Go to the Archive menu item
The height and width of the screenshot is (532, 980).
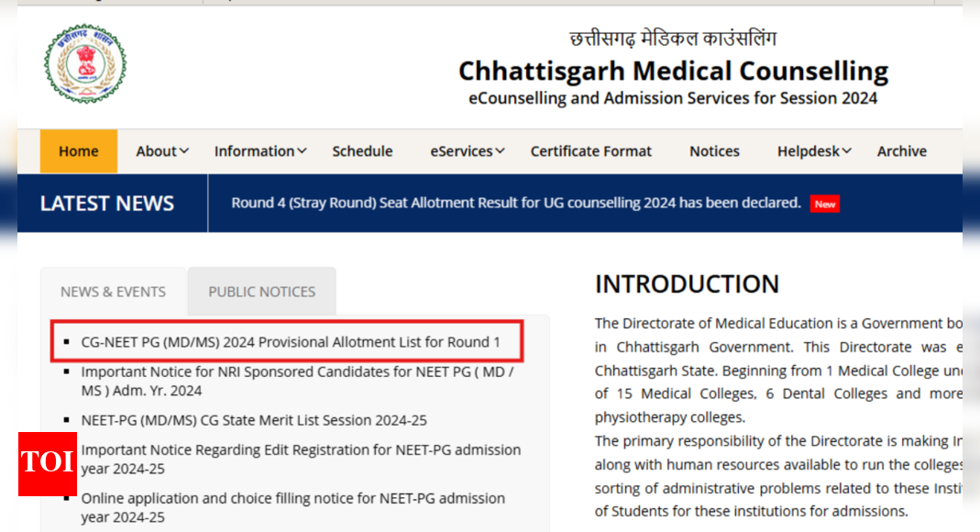(901, 151)
